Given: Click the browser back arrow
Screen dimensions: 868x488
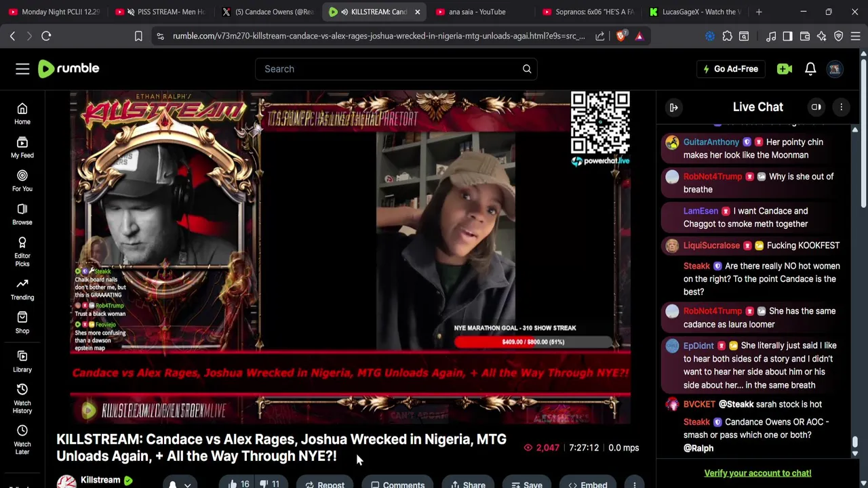Looking at the screenshot, I should click(12, 36).
